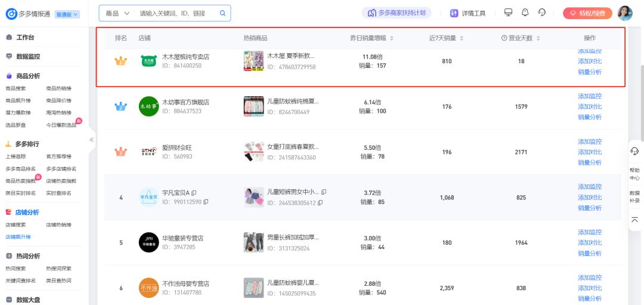This screenshot has width=644, height=305.
Task: Open the 普通版 version dropdown
Action: pyautogui.click(x=67, y=14)
